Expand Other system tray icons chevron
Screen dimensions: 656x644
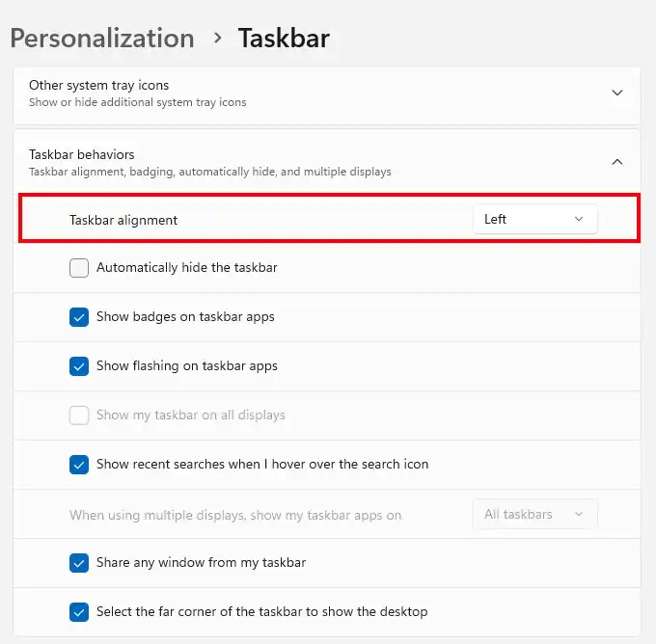617,93
